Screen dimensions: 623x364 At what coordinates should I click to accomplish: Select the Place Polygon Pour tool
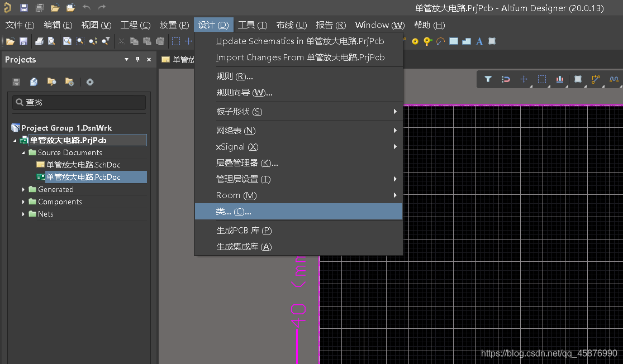tap(467, 41)
